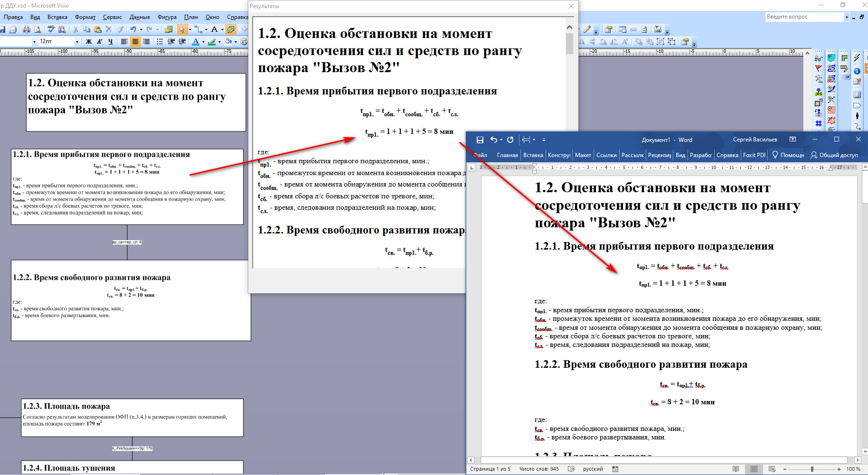
Task: Toggle Bold 'Ж' formatting in Visio
Action: pyautogui.click(x=89, y=42)
